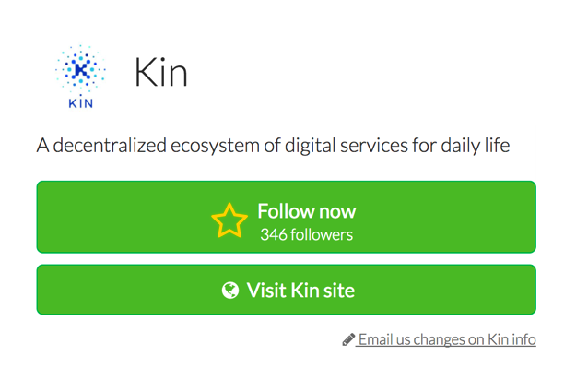Click the globe icon beside Visit Kin site
Image resolution: width=588 pixels, height=380 pixels.
[x=229, y=290]
